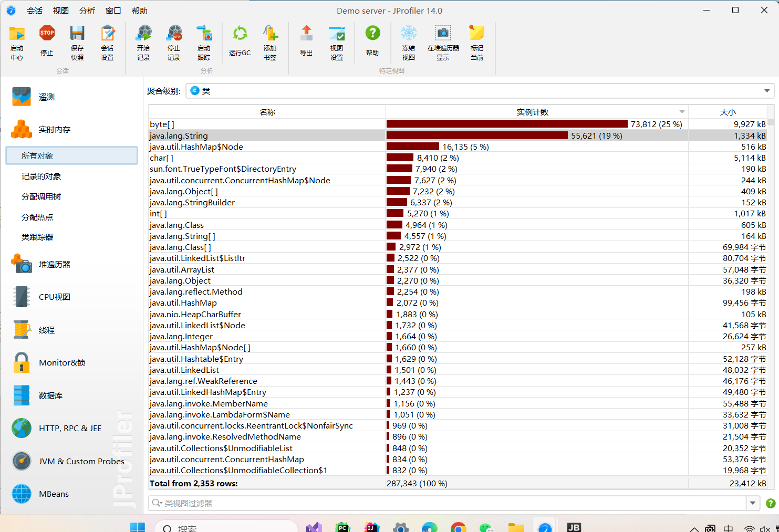This screenshot has height=532, width=779.
Task: Open the Analysis (分析) menu
Action: [87, 11]
